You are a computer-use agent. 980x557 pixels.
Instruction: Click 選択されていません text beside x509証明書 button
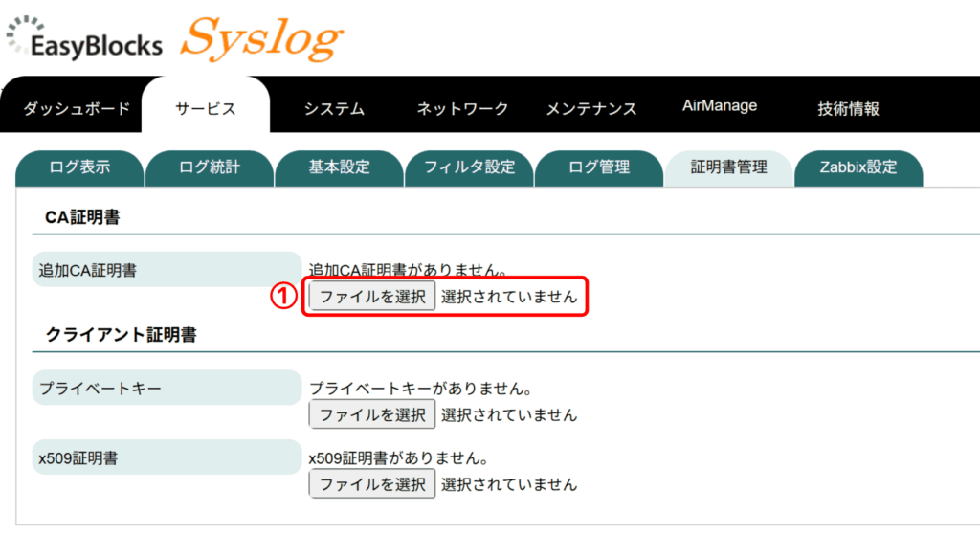(x=509, y=484)
